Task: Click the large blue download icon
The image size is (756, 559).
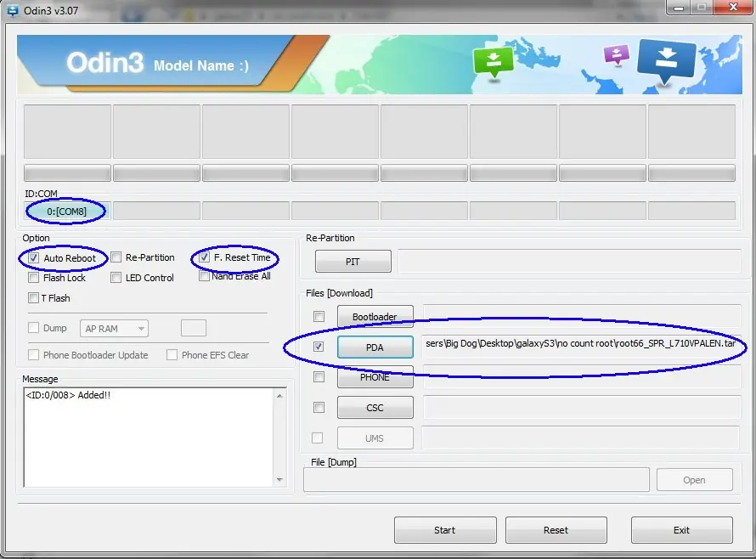Action: tap(666, 61)
